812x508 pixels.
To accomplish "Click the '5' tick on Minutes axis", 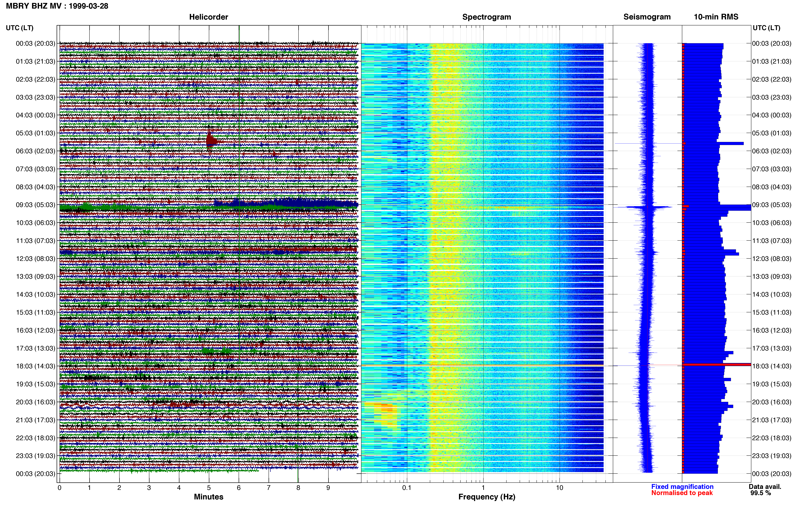I will tap(209, 487).
